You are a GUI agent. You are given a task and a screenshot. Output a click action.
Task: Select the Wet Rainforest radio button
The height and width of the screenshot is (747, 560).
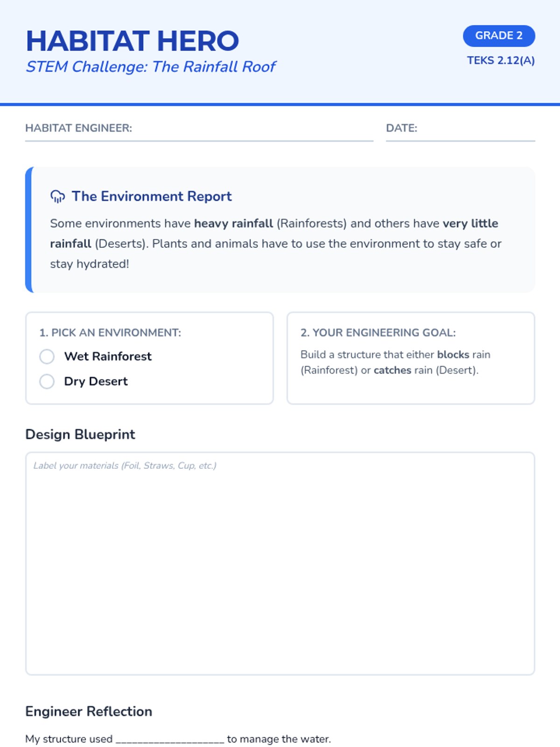47,356
